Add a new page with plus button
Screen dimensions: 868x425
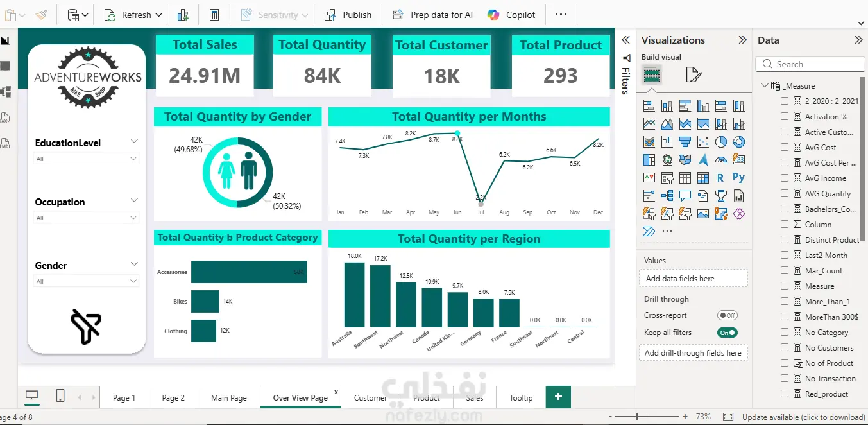coord(558,397)
